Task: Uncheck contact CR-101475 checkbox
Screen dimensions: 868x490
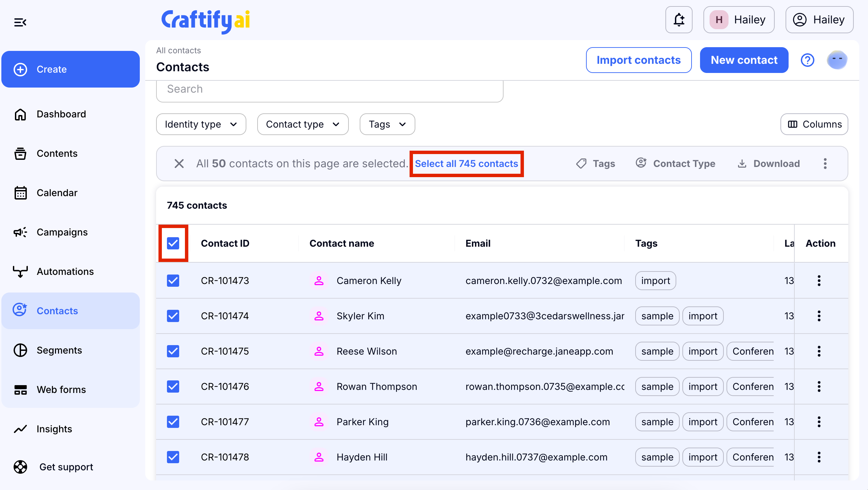Action: coord(173,351)
